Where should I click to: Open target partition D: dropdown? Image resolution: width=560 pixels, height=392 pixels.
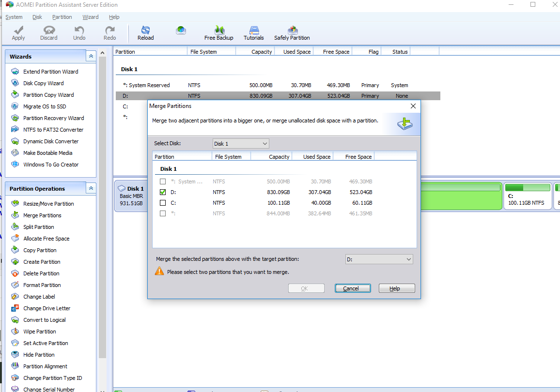(x=379, y=259)
